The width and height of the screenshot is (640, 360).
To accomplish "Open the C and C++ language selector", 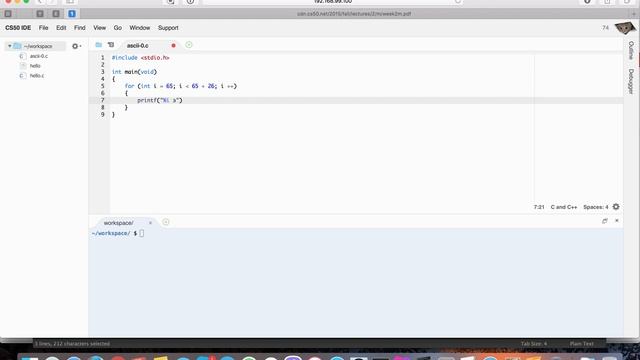I will [x=564, y=207].
